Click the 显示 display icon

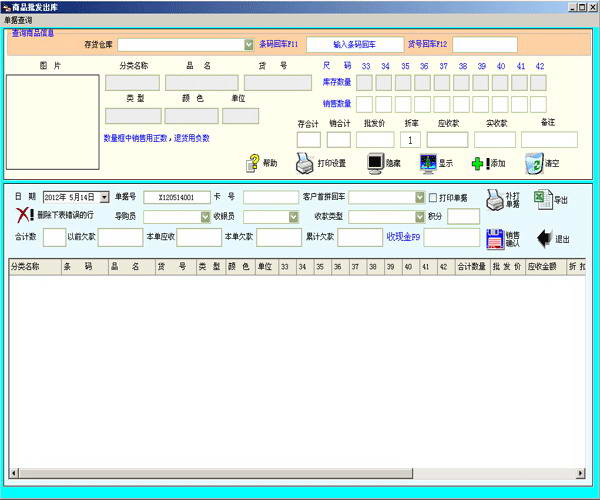428,163
